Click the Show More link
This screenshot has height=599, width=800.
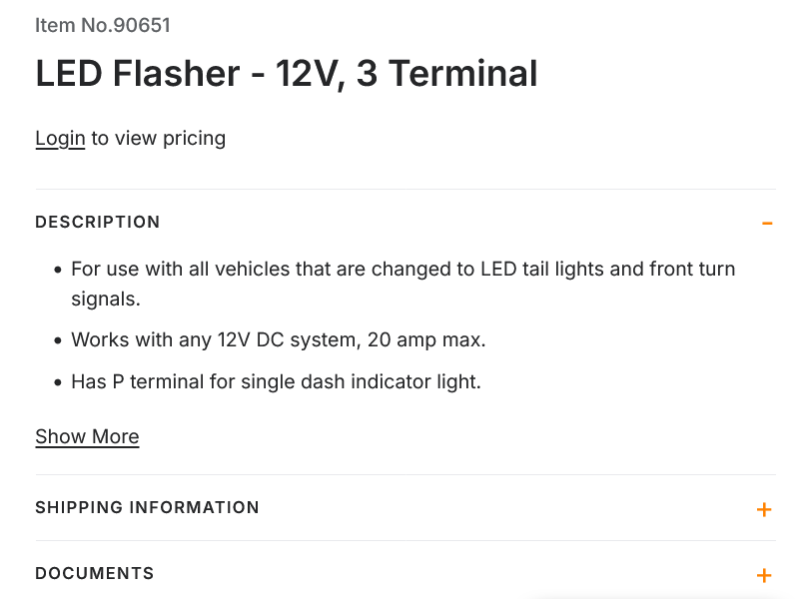click(x=87, y=436)
